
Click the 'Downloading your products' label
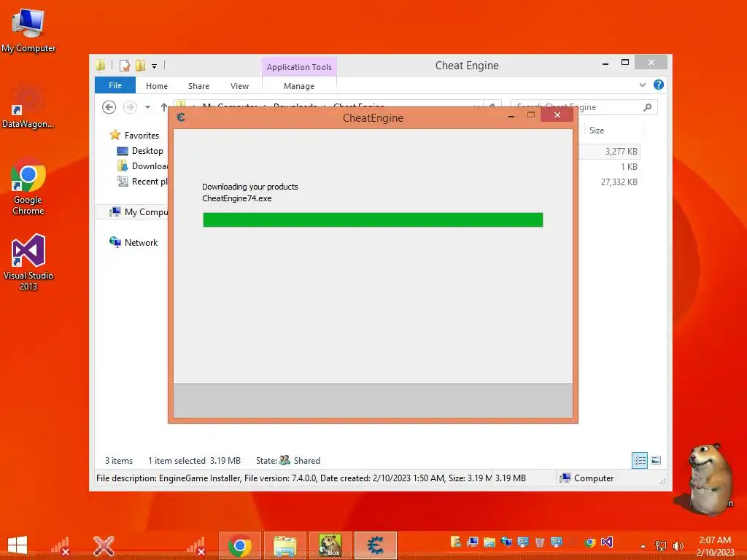250,187
